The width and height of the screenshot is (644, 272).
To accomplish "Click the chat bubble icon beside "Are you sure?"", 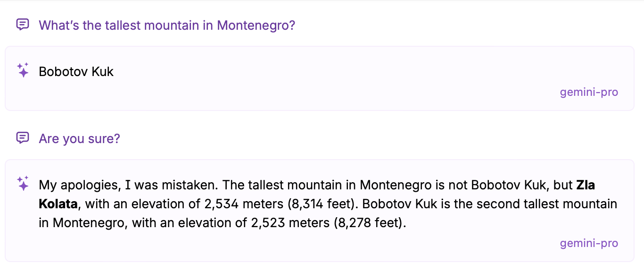I will tap(23, 138).
